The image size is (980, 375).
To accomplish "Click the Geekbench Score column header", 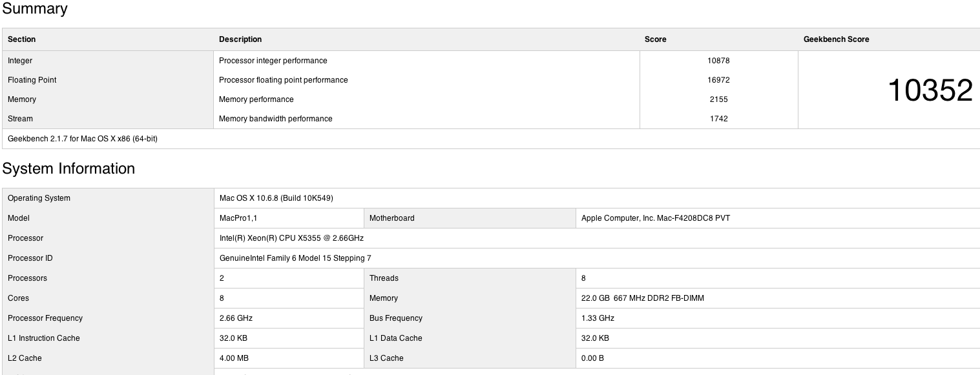I will pos(837,39).
